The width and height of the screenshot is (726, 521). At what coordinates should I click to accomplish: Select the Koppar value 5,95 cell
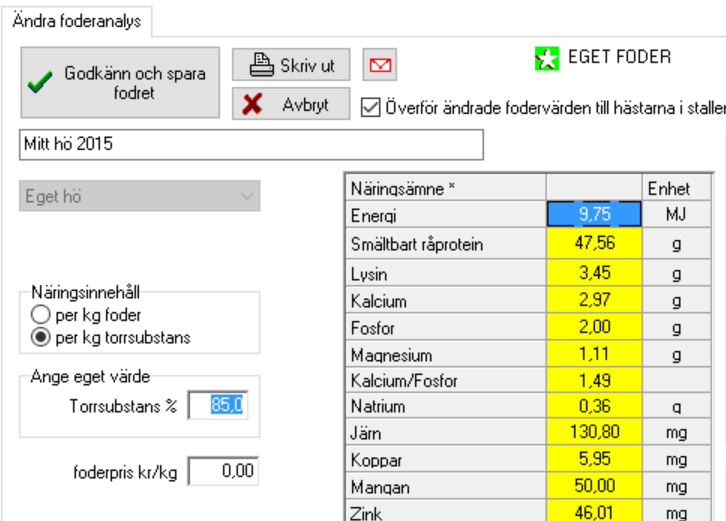594,459
